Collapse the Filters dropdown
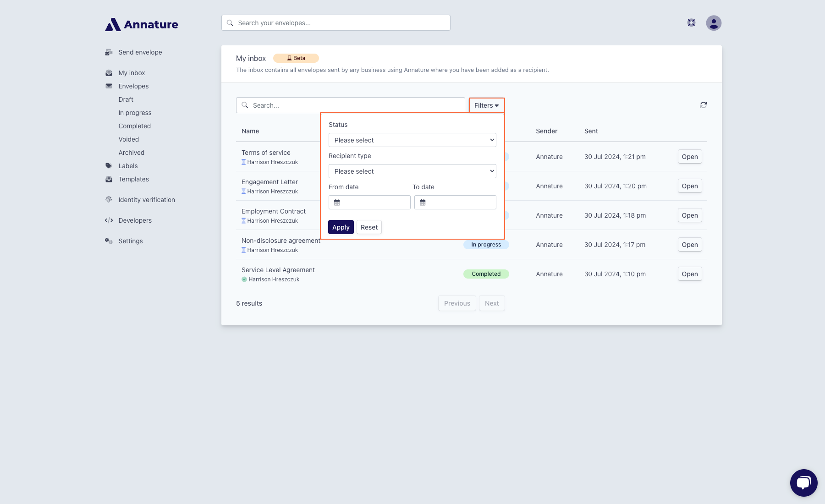 [486, 105]
